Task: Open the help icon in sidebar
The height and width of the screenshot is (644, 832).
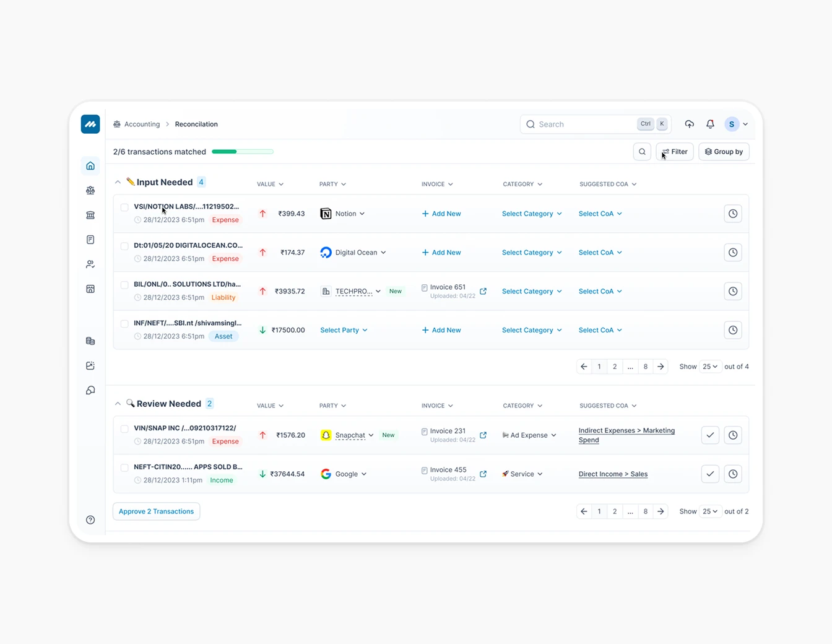Action: pos(90,520)
